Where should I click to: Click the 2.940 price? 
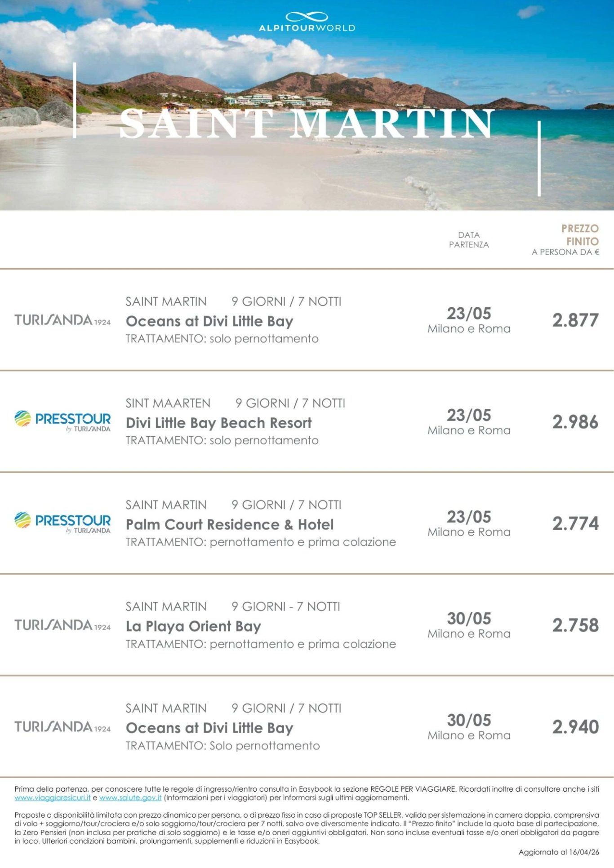pyautogui.click(x=575, y=727)
